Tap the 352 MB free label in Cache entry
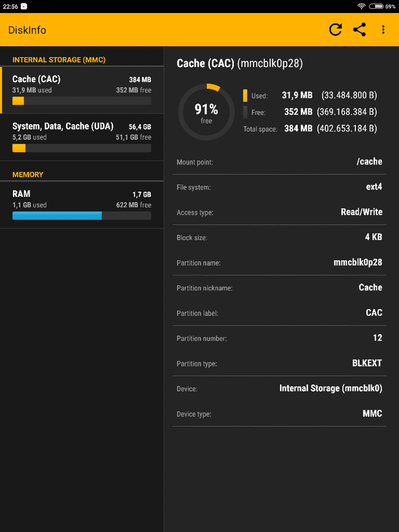 click(134, 90)
